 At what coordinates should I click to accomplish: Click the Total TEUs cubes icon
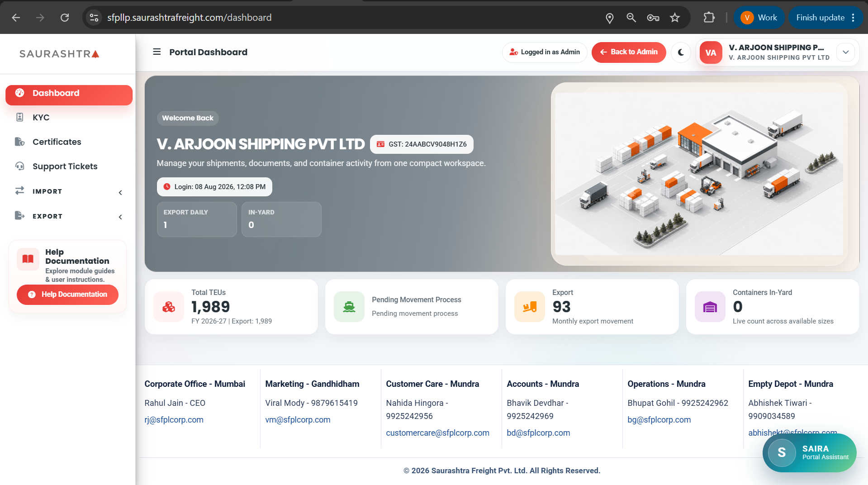click(x=169, y=307)
